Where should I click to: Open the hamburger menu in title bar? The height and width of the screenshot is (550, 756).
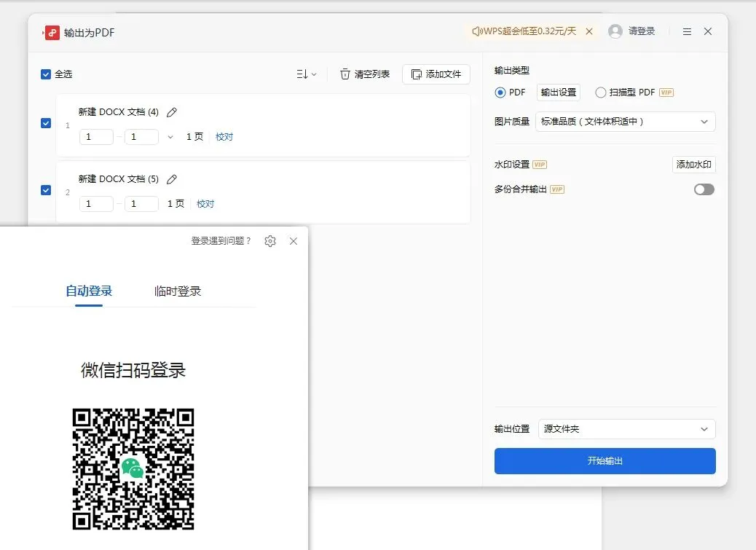[x=687, y=32]
